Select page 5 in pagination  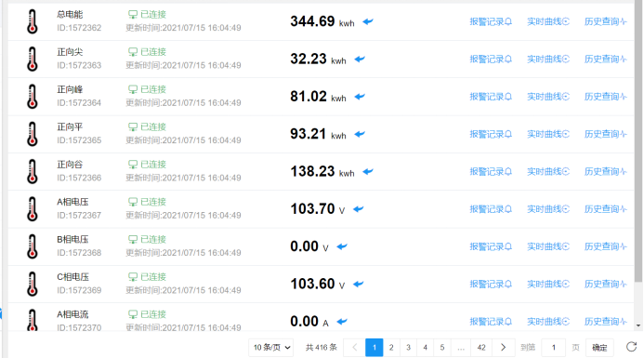point(442,348)
